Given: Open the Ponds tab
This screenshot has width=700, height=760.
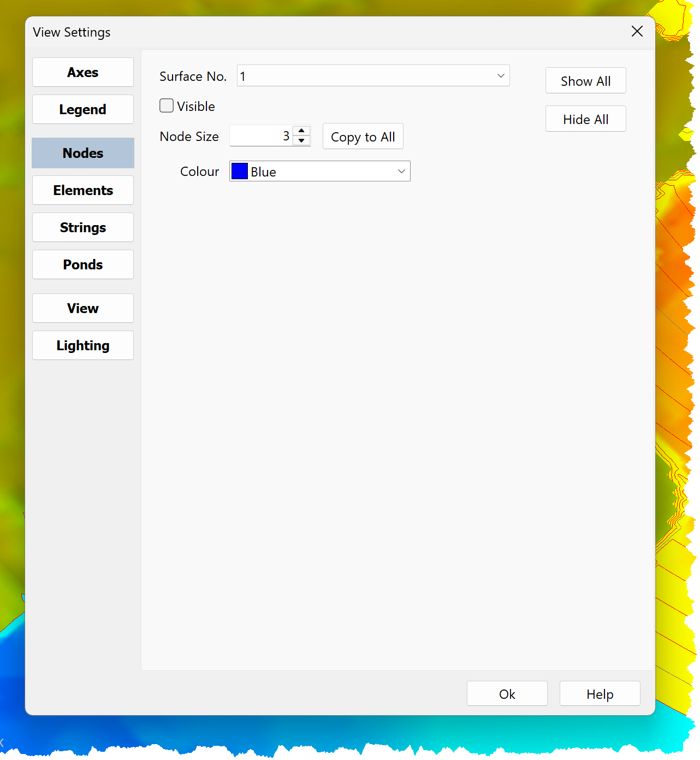Looking at the screenshot, I should pyautogui.click(x=83, y=264).
